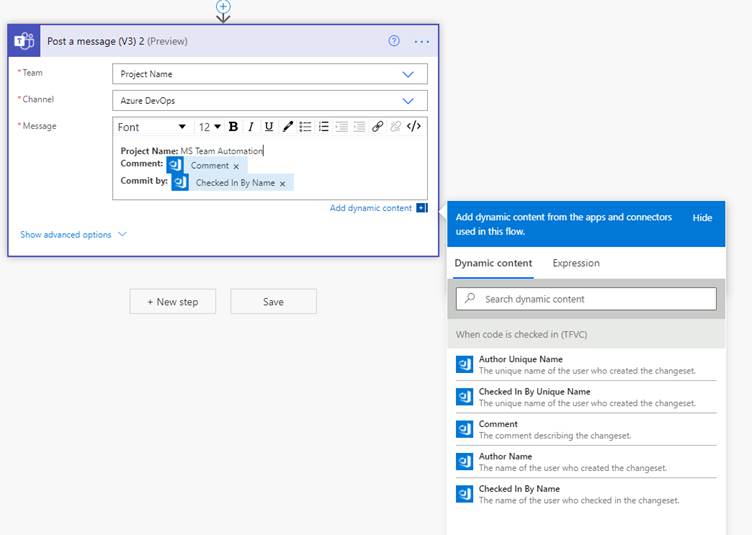Click the blue Add dynamic content plus icon
752x535 pixels.
[422, 208]
